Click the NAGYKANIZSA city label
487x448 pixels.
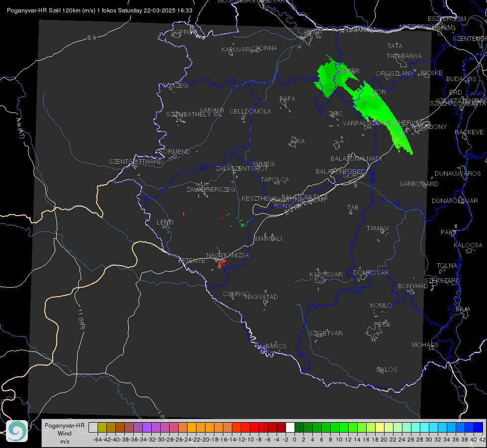point(228,255)
